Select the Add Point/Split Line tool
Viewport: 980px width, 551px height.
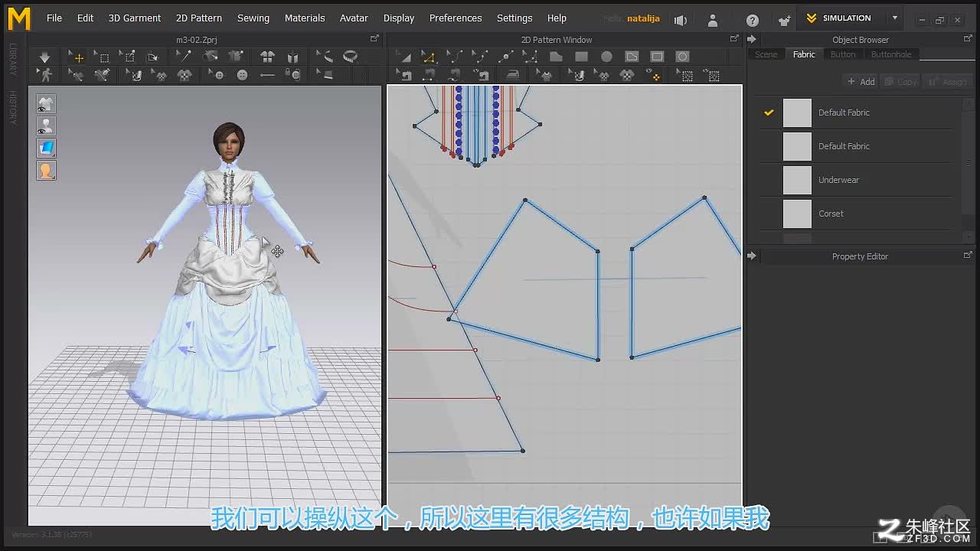[505, 57]
